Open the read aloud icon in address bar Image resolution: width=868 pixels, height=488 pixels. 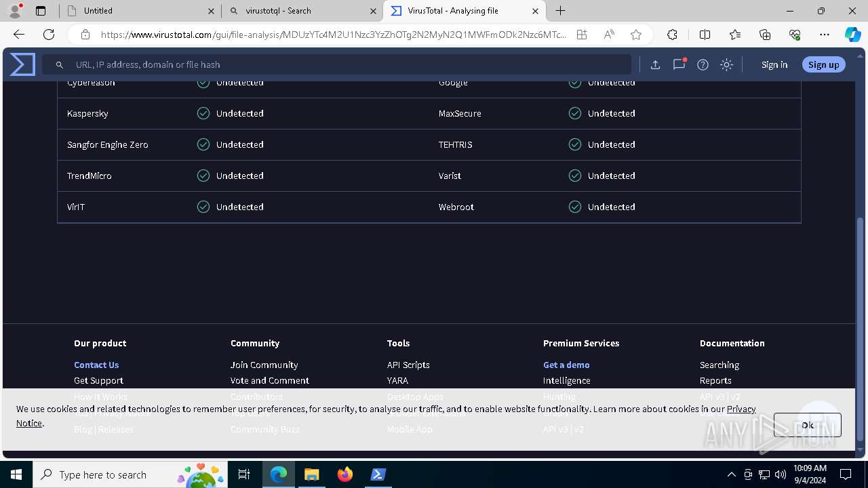pyautogui.click(x=609, y=35)
